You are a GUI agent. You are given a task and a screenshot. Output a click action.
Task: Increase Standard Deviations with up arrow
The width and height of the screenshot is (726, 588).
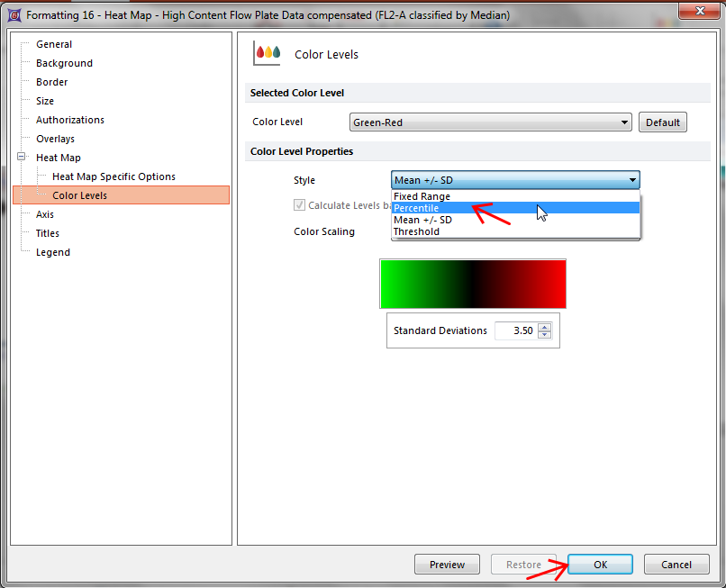tap(544, 327)
